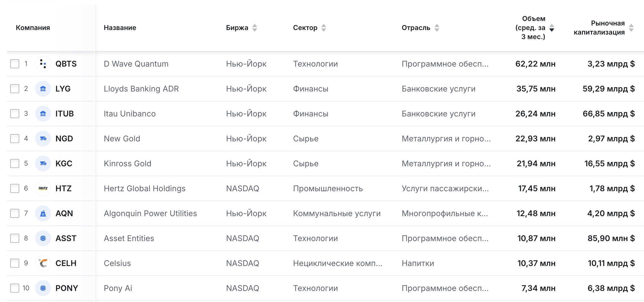Click the Lloyds Banking ADR name
Screen dimensions: 644x302
point(141,89)
